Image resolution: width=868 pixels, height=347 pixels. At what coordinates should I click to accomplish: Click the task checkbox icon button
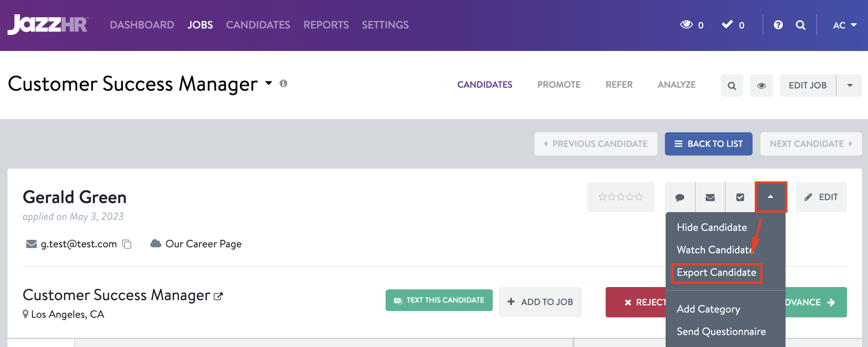point(740,197)
